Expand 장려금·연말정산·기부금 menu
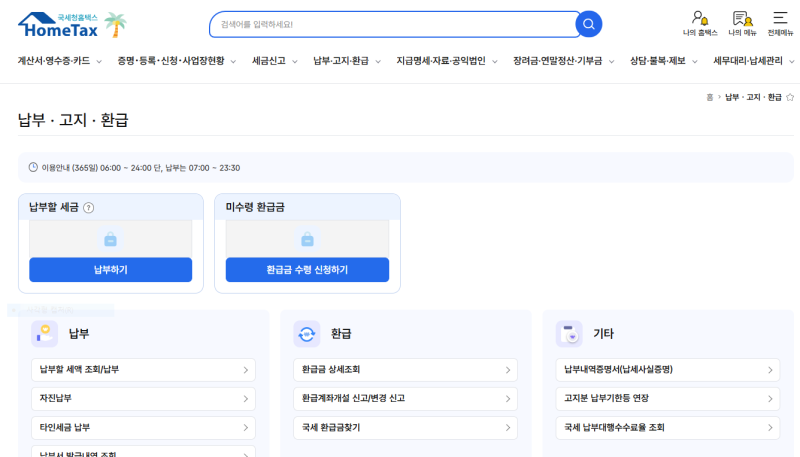The image size is (800, 457). click(564, 61)
